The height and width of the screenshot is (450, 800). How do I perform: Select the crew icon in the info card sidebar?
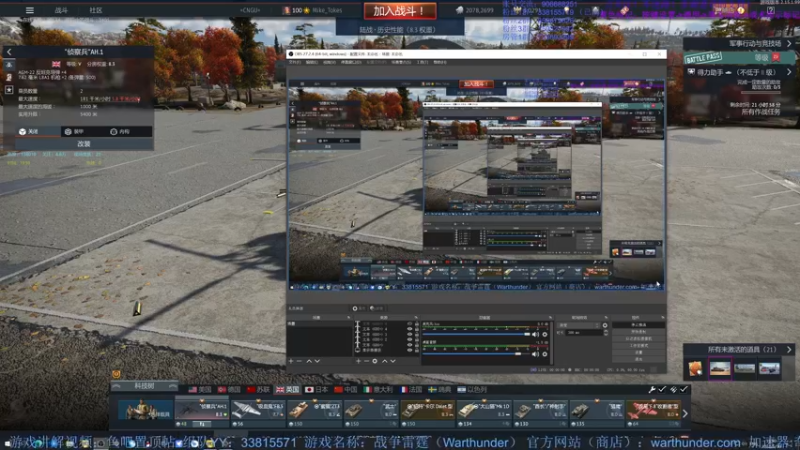[x=9, y=78]
